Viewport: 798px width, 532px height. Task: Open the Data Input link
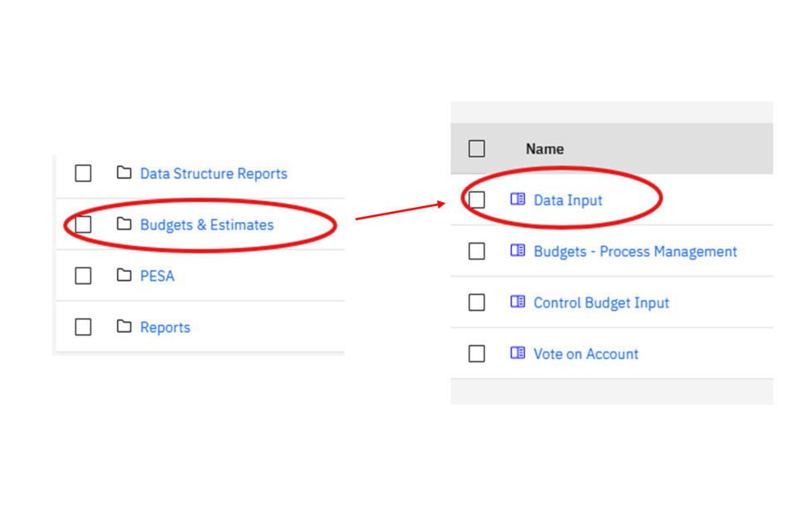tap(568, 200)
